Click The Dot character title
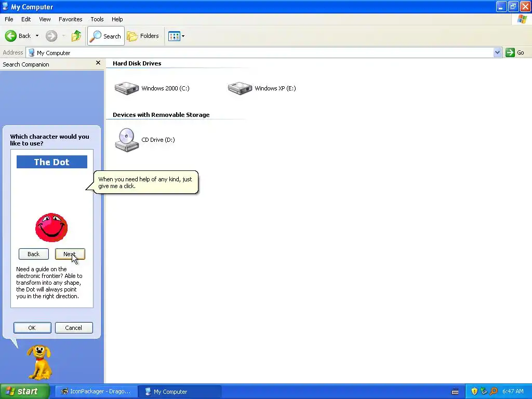532x399 pixels. 52,162
